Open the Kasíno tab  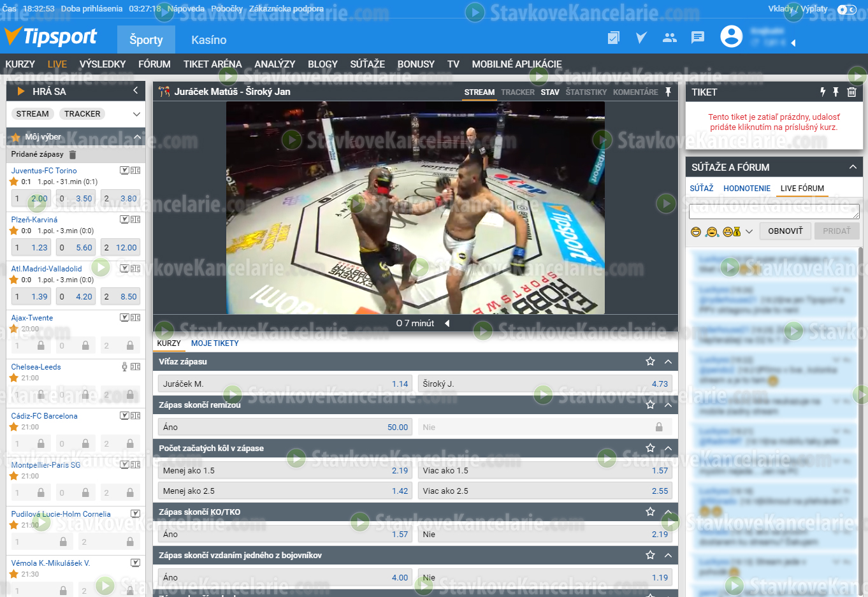(x=209, y=40)
